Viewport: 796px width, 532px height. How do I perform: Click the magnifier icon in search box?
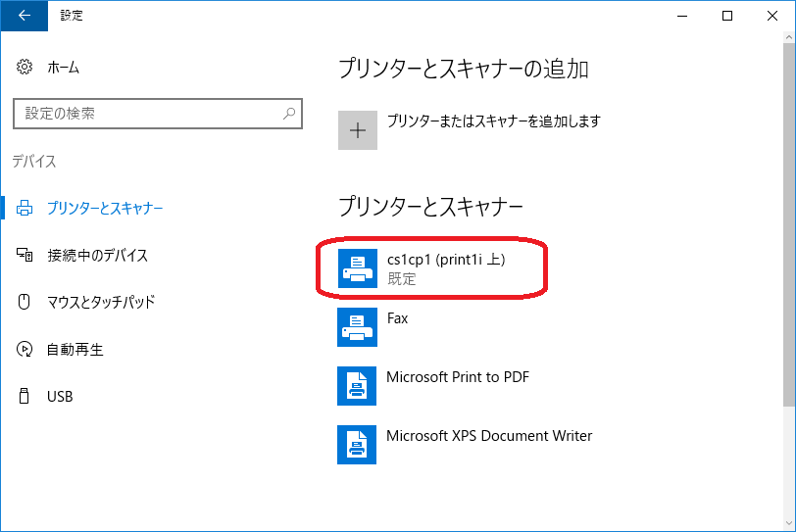(x=289, y=113)
